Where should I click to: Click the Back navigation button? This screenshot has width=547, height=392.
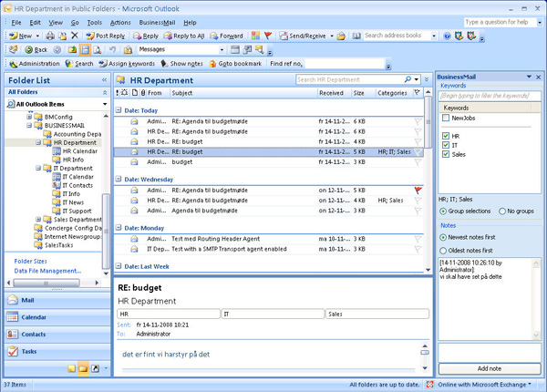tap(36, 50)
